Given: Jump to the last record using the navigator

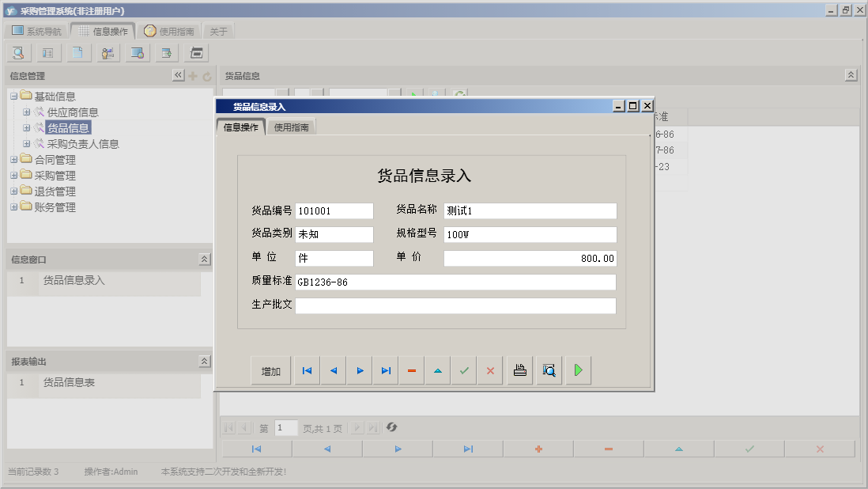Looking at the screenshot, I should click(x=386, y=370).
